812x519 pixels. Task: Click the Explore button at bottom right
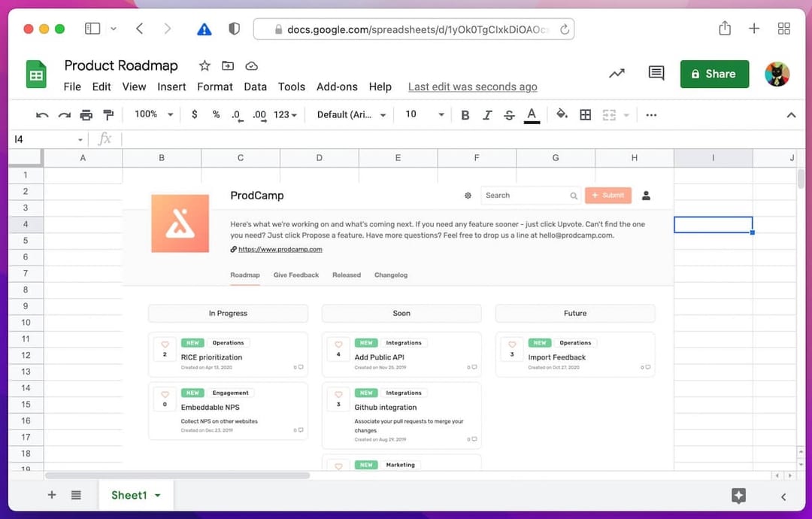[x=738, y=496]
